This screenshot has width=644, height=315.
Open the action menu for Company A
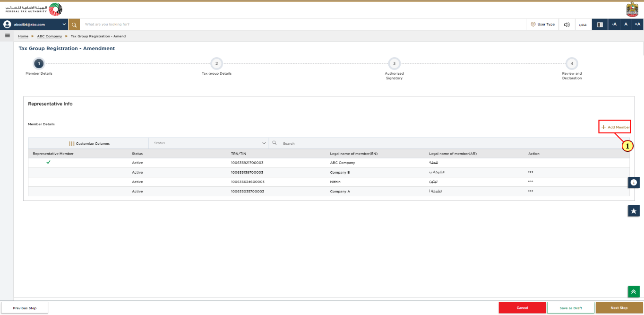coord(531,191)
